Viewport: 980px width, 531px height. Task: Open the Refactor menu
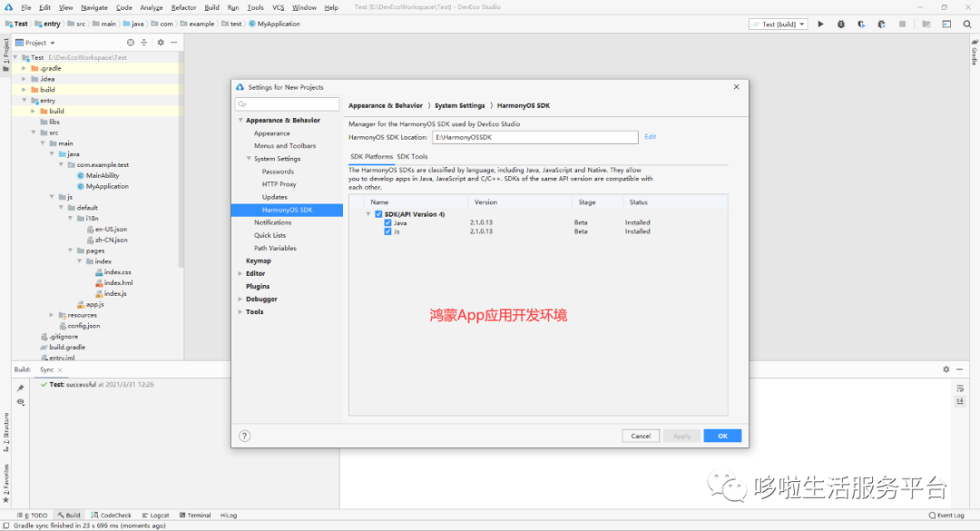click(183, 7)
